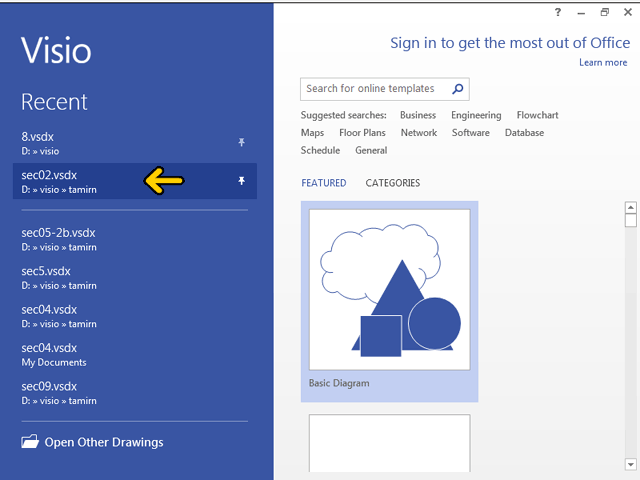Screen dimensions: 640x480
Task: Open recent file sec05-2b.vsdx
Action: coord(59,239)
